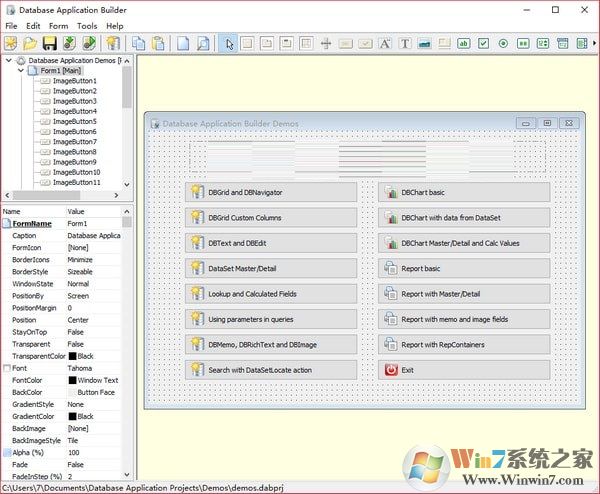Click the WindowState value Normal
Screen dimensions: 600x494
tap(78, 284)
